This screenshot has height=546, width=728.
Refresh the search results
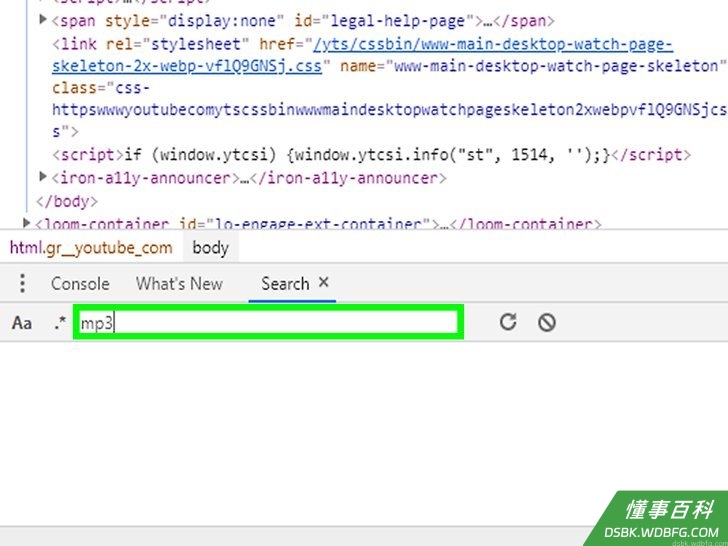(x=508, y=322)
